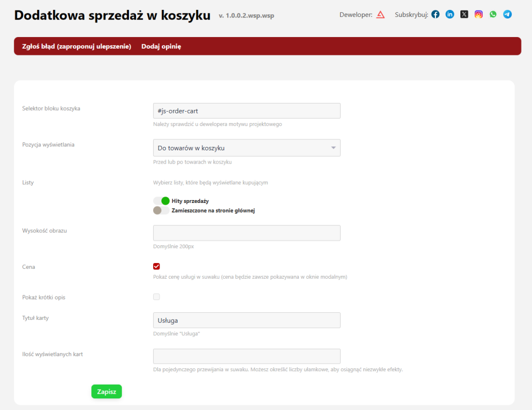Open the Facebook subscribe icon
Screen dimensions: 532x410
(435, 14)
